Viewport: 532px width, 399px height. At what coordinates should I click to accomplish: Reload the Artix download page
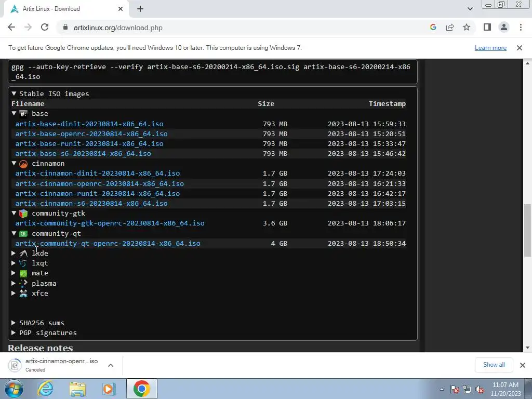pos(45,28)
